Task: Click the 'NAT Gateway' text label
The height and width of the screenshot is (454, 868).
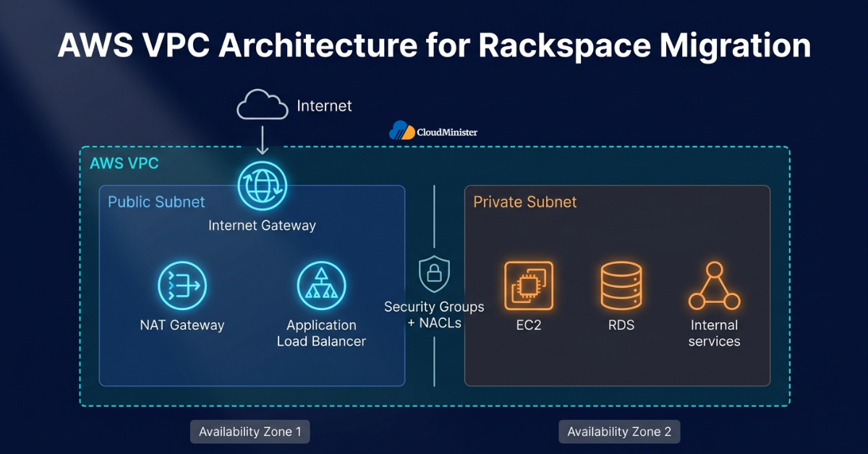Action: pyautogui.click(x=182, y=325)
